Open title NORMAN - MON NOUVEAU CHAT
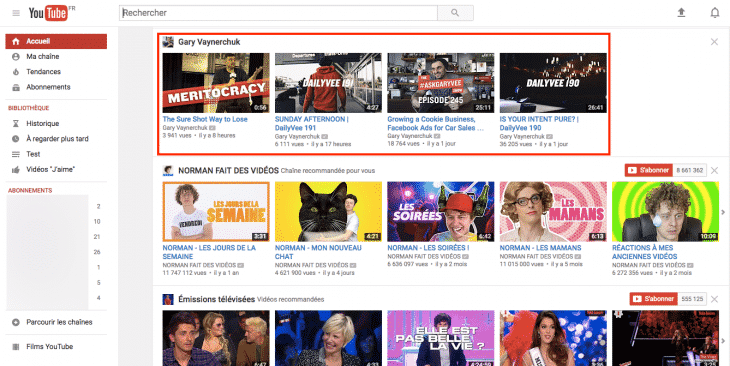 pyautogui.click(x=318, y=252)
